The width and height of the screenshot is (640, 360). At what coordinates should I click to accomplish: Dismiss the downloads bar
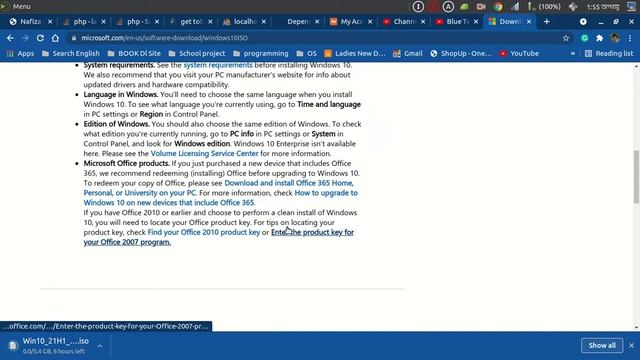click(631, 345)
